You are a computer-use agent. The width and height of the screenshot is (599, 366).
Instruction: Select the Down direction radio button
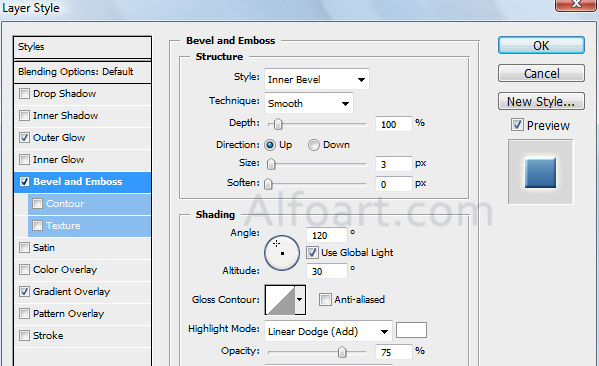pyautogui.click(x=314, y=145)
